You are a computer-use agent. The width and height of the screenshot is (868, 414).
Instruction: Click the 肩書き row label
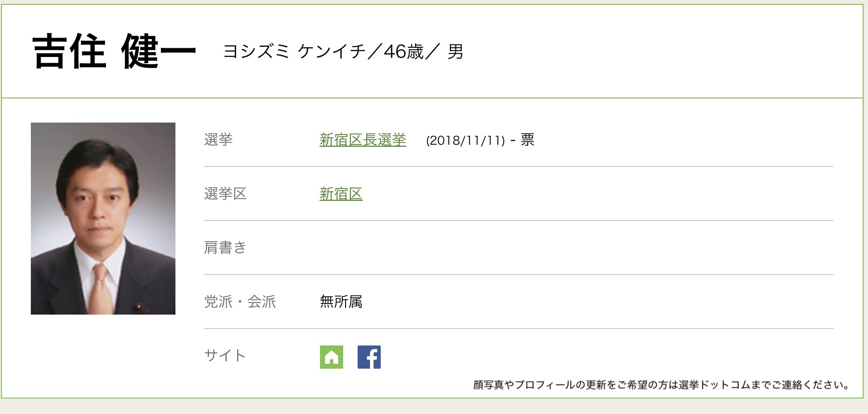pos(225,248)
